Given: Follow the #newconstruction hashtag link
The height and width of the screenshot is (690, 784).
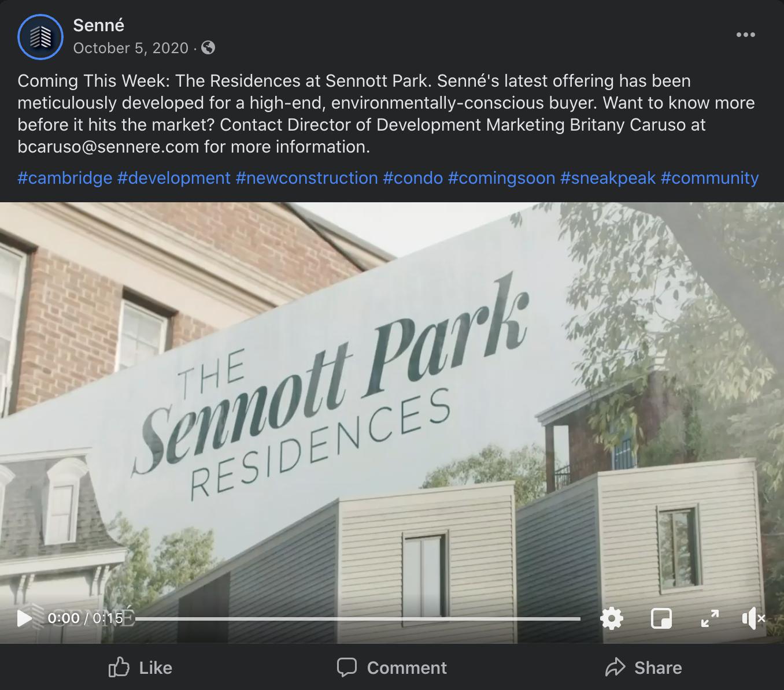Looking at the screenshot, I should [x=306, y=178].
